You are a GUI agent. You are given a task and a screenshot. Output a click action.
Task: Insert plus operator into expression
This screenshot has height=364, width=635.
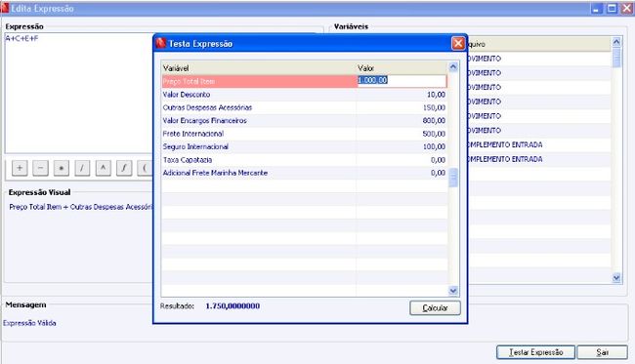pos(20,168)
